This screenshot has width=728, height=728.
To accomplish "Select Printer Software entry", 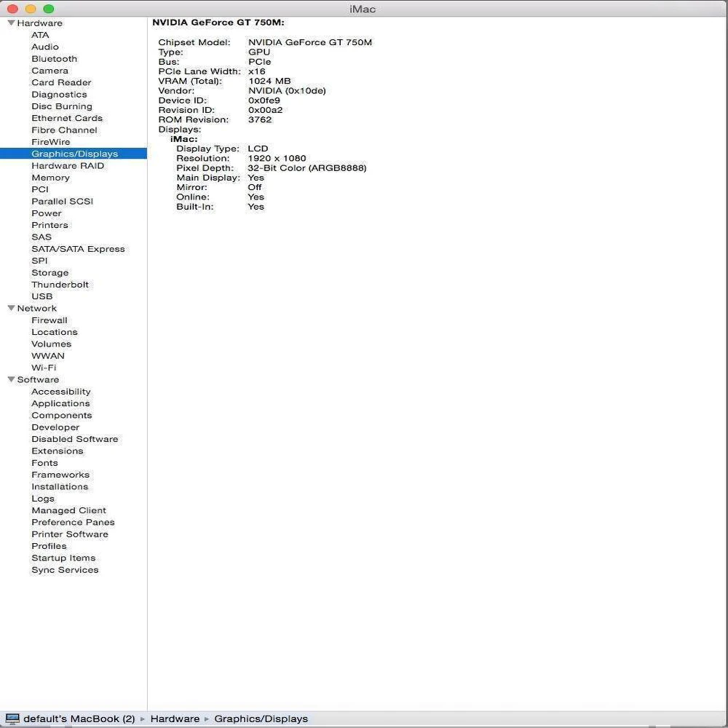I will 70,534.
